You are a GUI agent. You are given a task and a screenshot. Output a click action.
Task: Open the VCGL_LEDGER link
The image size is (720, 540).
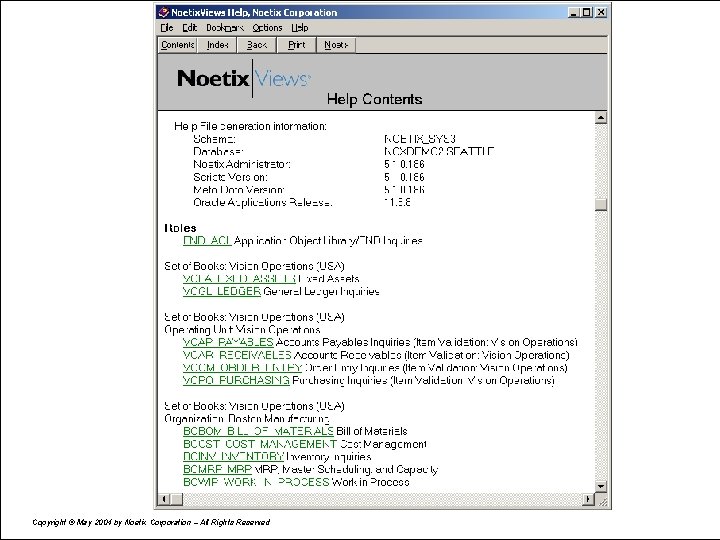(222, 292)
